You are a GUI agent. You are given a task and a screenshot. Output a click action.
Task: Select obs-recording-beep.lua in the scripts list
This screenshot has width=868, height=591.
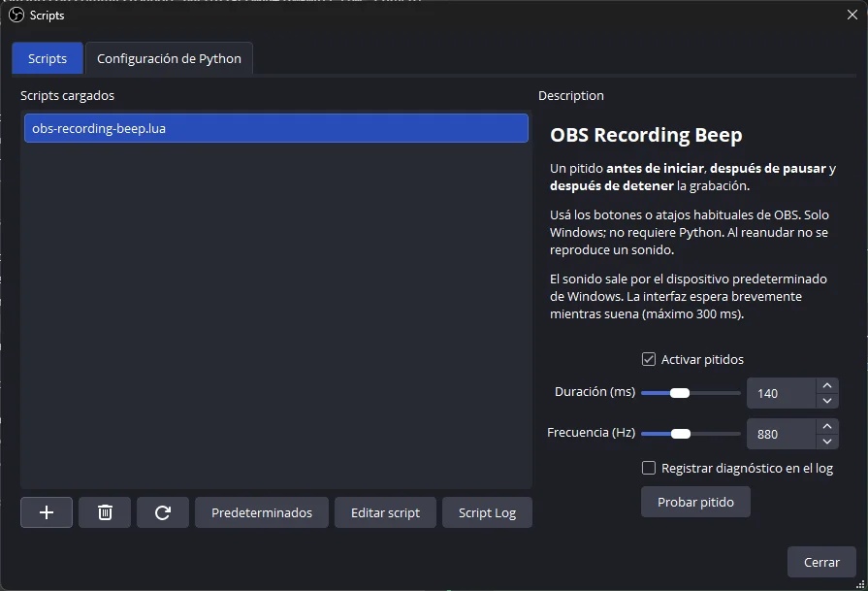click(x=276, y=128)
